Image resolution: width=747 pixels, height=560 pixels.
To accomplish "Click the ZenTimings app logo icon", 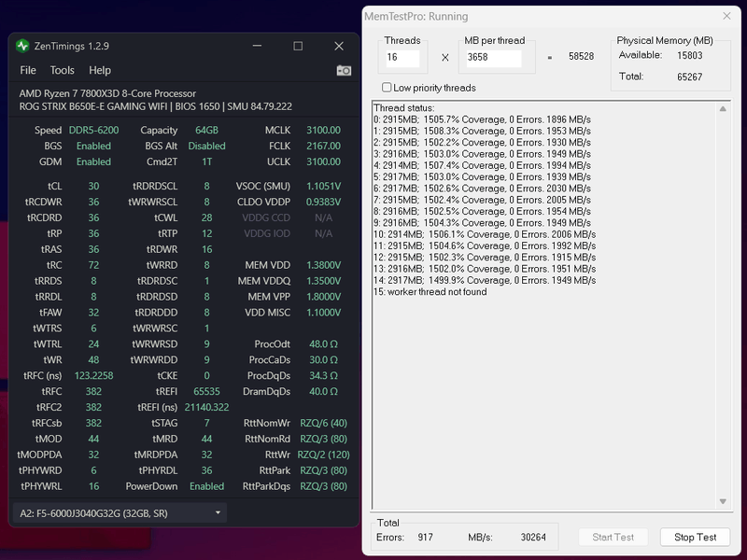I will 22,46.
